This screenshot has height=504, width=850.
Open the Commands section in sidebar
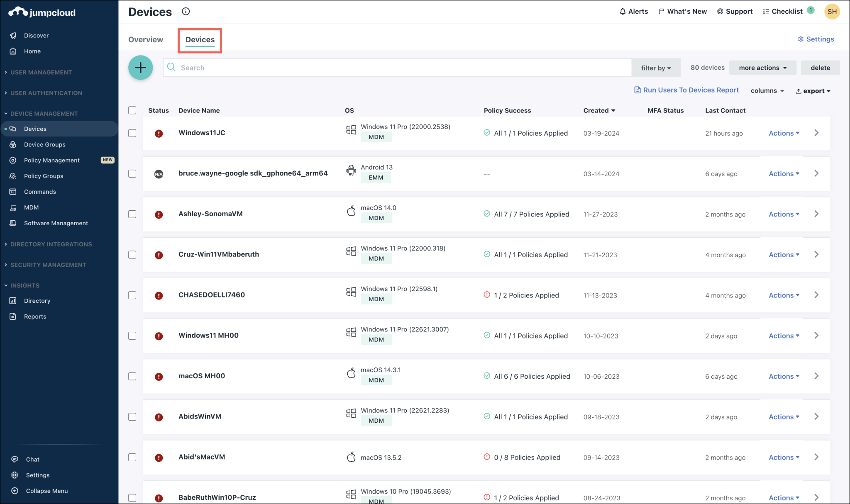point(40,191)
